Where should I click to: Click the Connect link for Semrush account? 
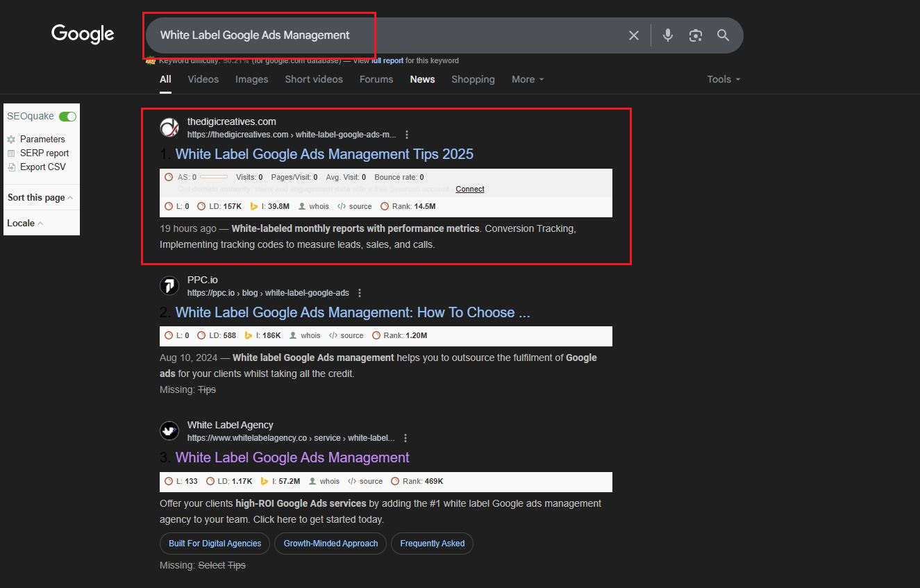[x=469, y=189]
